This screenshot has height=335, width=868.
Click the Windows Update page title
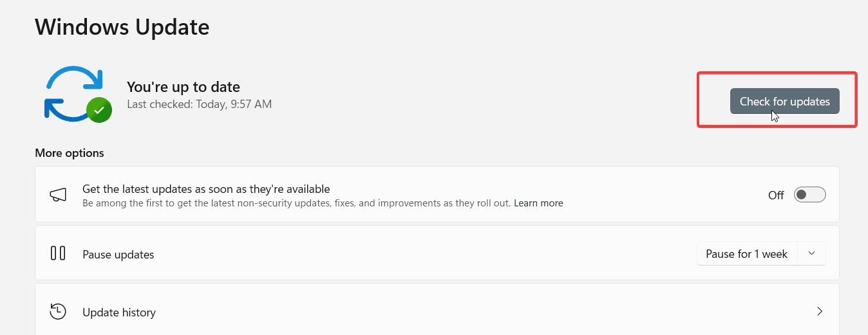tap(122, 27)
